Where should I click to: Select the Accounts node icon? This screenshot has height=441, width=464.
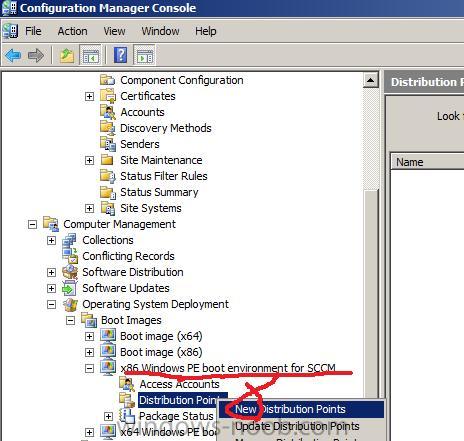point(108,112)
